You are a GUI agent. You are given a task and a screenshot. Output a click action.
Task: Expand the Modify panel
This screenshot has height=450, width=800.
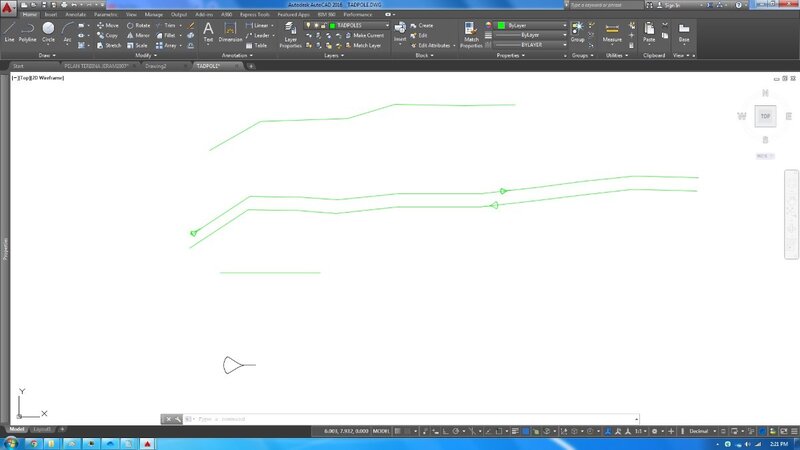[x=145, y=55]
